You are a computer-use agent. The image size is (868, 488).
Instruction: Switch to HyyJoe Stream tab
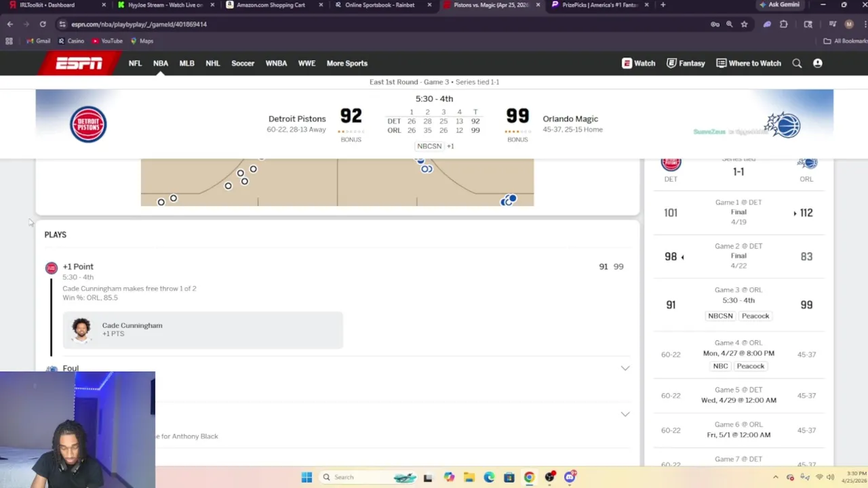167,5
